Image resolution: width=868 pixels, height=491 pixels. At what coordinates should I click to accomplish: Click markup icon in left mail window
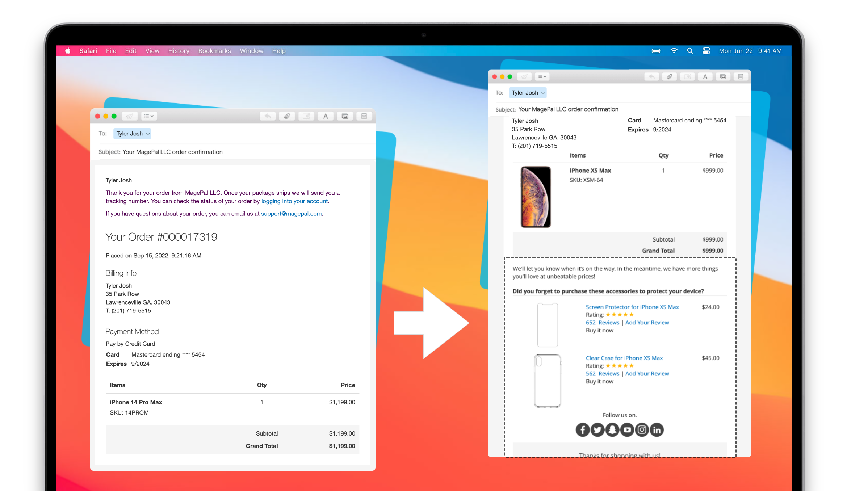pyautogui.click(x=306, y=116)
